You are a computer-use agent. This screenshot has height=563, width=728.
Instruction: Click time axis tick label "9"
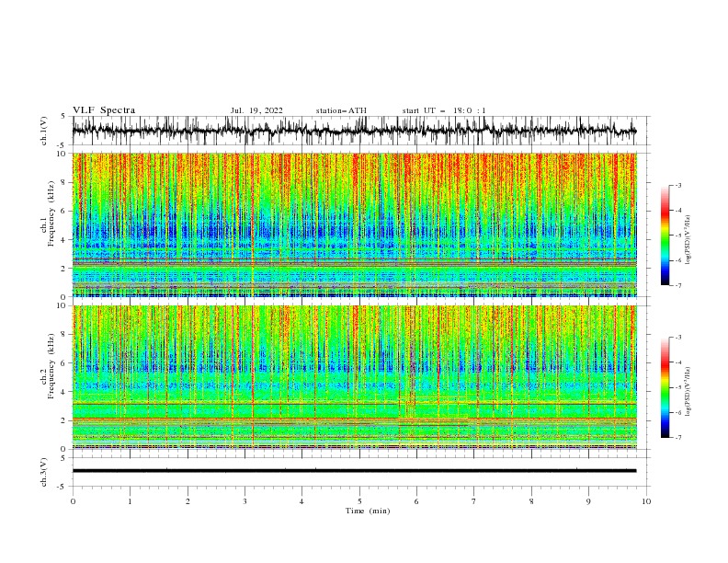tap(588, 501)
